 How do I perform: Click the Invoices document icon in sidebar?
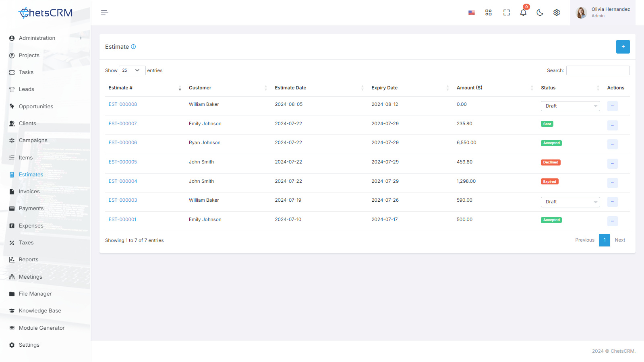[12, 192]
